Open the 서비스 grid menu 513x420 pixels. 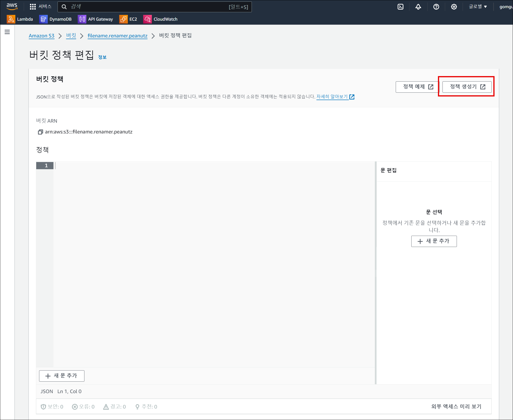pos(40,6)
